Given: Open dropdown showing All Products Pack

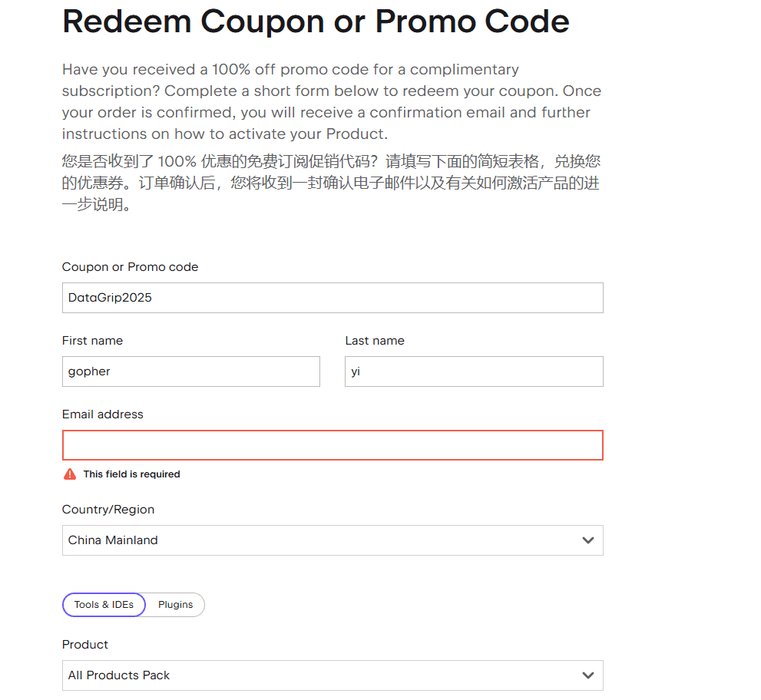Looking at the screenshot, I should click(323, 675).
